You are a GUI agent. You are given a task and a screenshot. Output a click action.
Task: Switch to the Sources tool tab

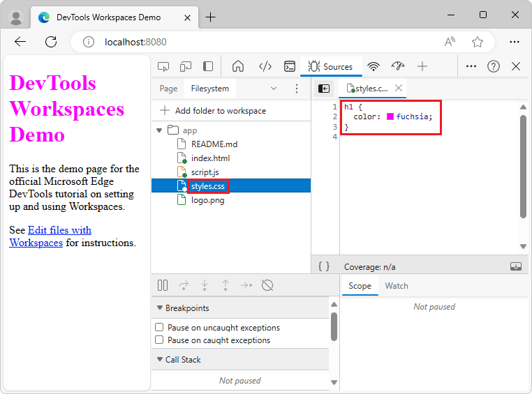coord(330,66)
